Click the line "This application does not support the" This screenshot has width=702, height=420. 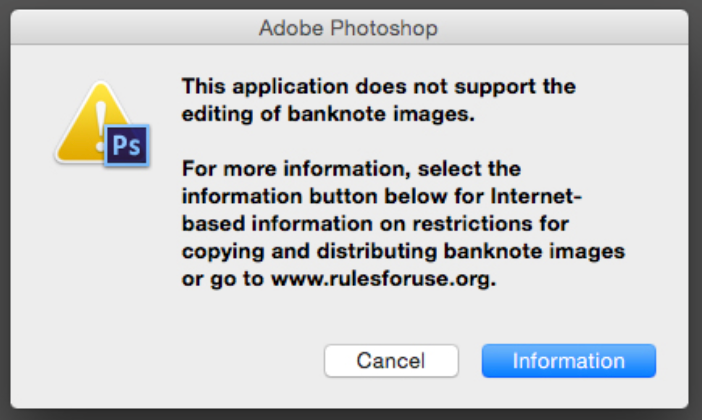[378, 86]
